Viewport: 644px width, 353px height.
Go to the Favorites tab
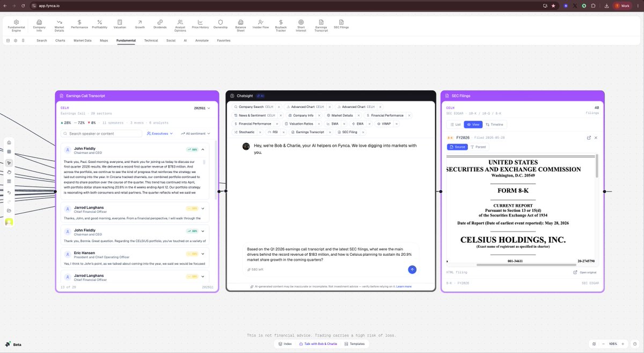coord(224,40)
